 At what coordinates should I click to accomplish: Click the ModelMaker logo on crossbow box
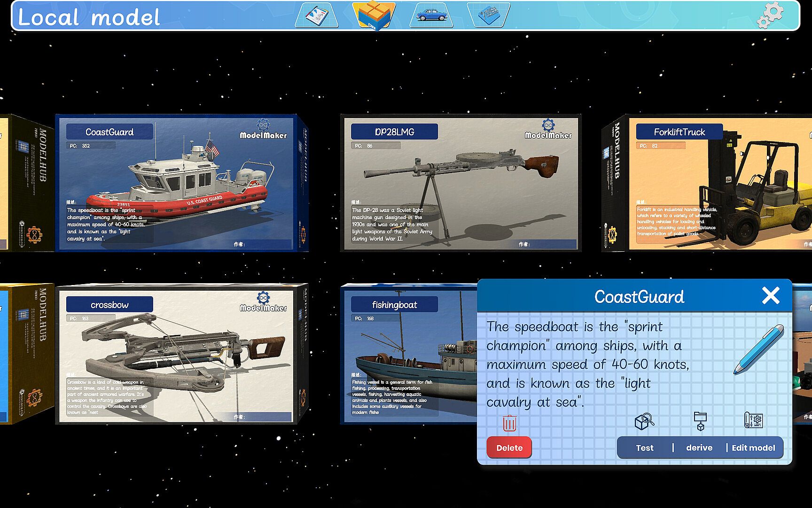[x=263, y=302]
